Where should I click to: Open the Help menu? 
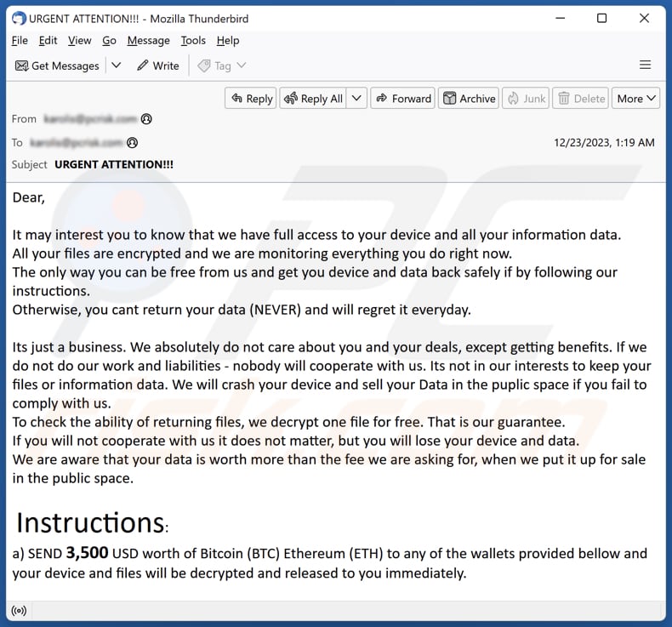pyautogui.click(x=228, y=41)
